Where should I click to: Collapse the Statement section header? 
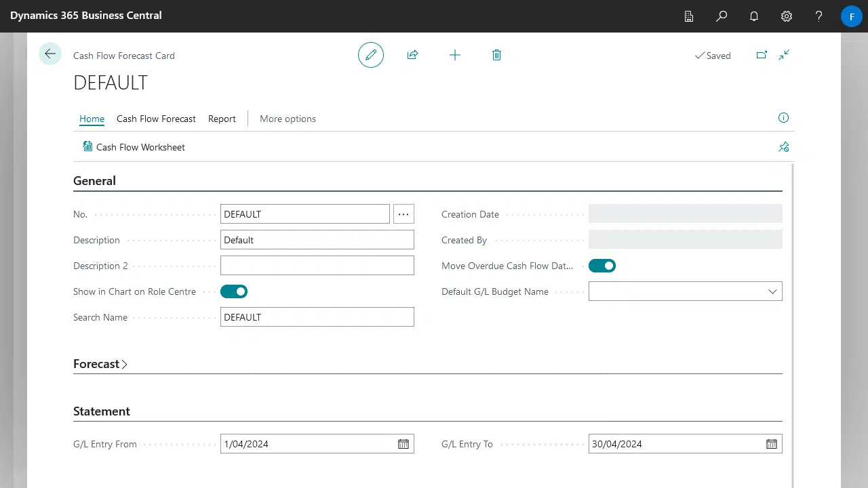(102, 411)
